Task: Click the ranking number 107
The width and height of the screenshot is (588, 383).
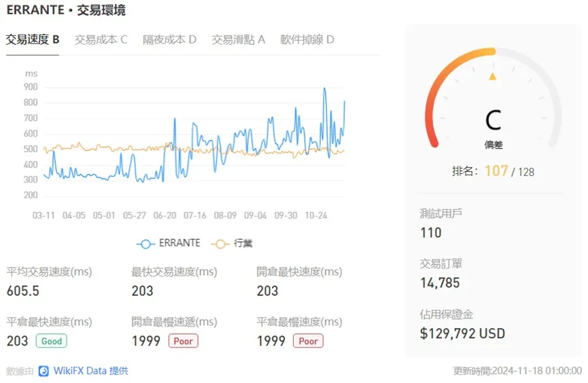Action: [496, 171]
